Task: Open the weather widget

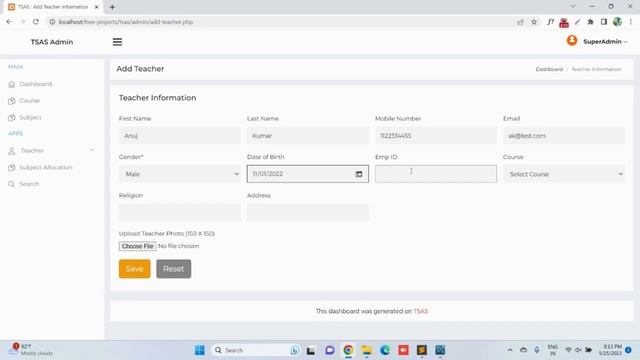Action: point(31,350)
